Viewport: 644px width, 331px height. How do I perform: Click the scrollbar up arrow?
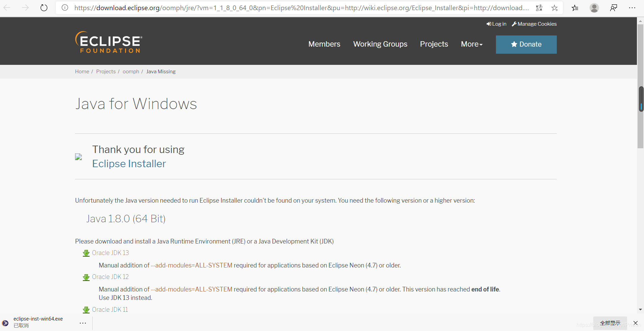click(x=641, y=21)
